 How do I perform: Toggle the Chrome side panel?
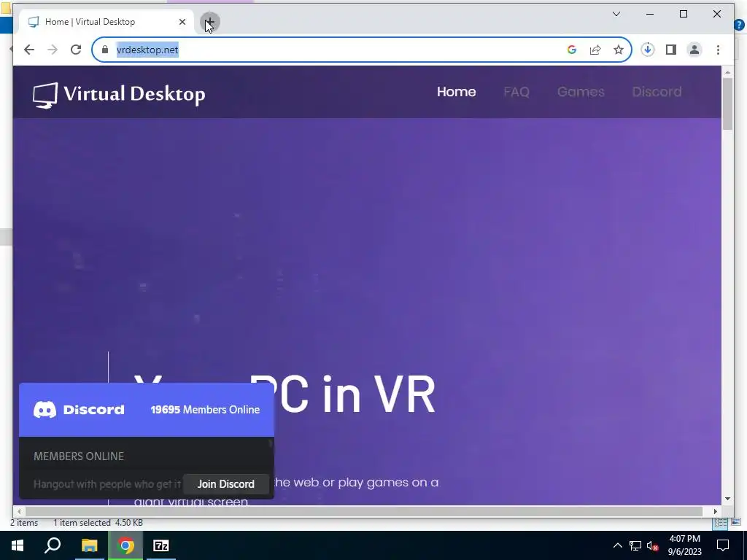(x=671, y=50)
